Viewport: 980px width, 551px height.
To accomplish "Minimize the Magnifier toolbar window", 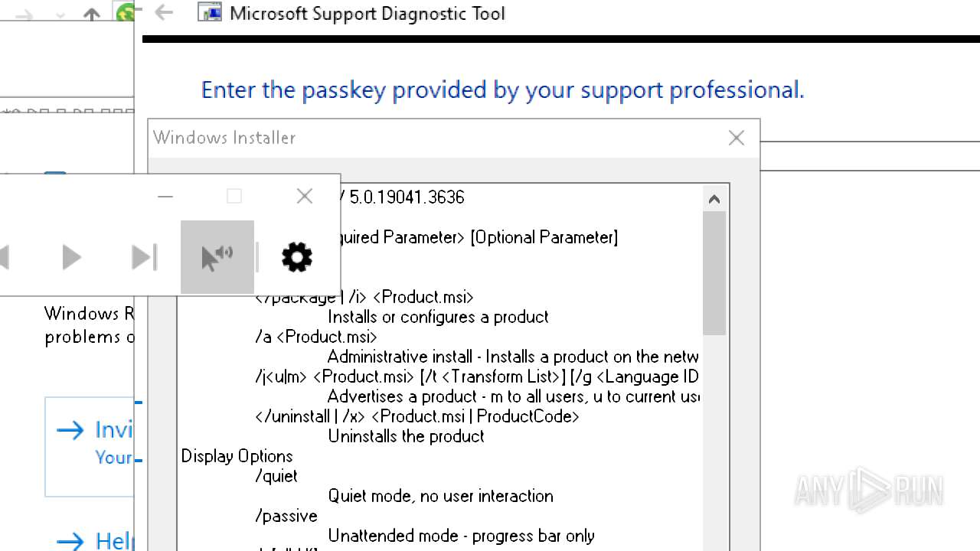I will [165, 197].
